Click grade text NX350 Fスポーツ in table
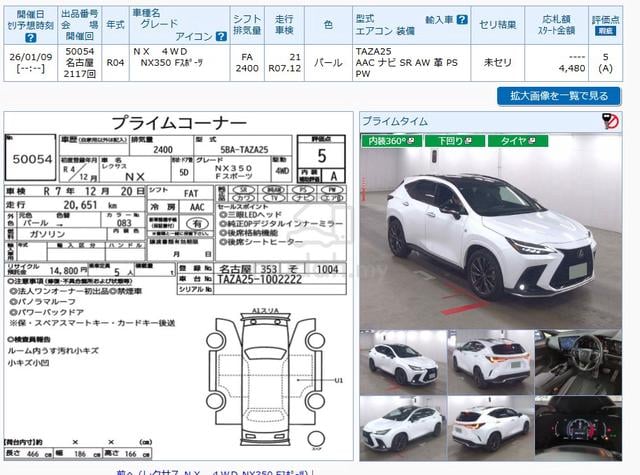 coord(171,63)
